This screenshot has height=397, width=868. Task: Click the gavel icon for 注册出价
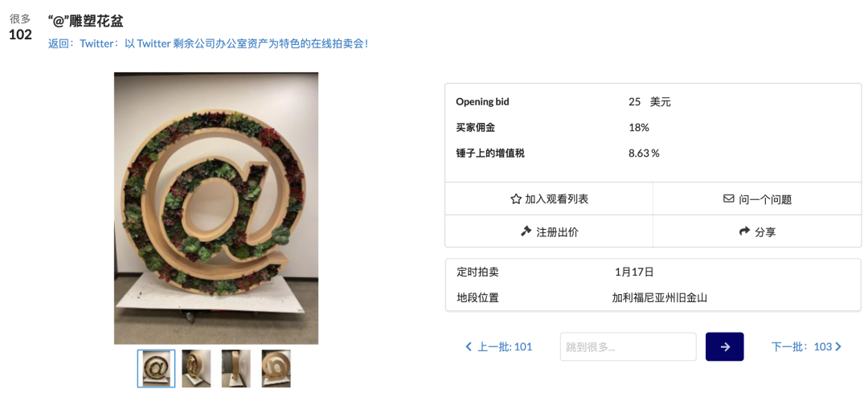click(526, 231)
